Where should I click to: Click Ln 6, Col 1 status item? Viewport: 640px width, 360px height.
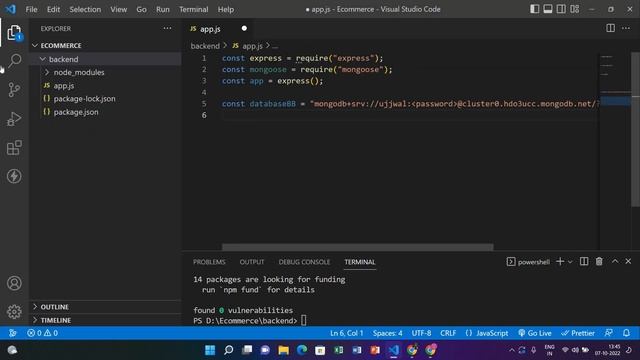coord(347,333)
